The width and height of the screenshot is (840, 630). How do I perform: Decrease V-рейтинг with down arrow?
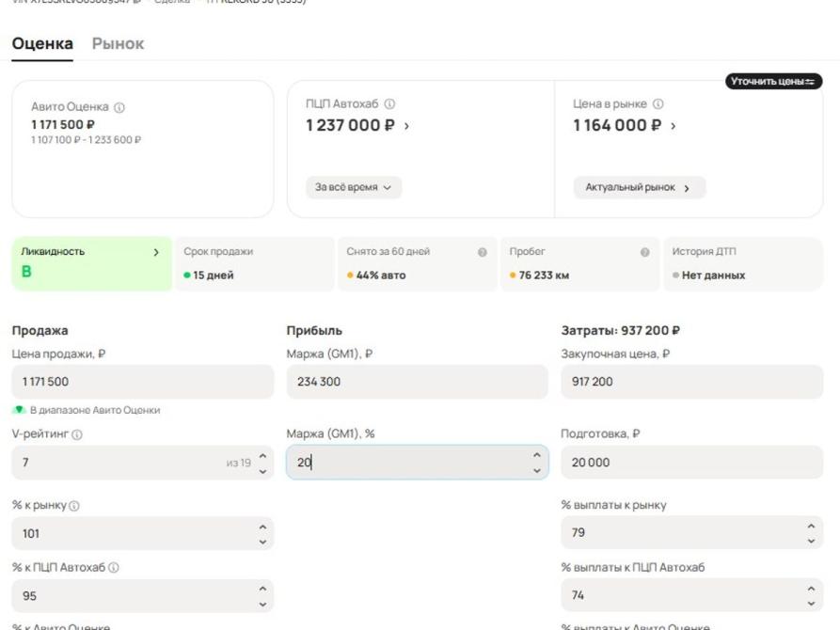click(x=262, y=471)
